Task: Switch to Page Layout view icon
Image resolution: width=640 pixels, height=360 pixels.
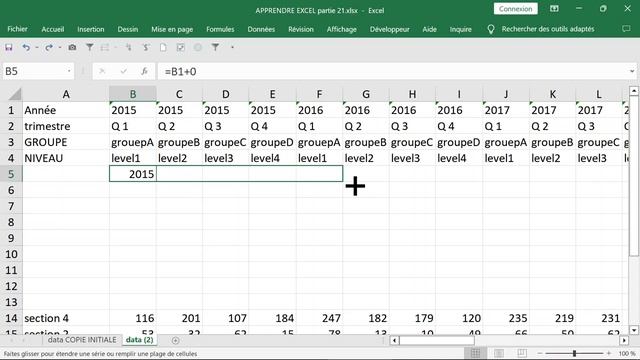Action: [x=499, y=353]
